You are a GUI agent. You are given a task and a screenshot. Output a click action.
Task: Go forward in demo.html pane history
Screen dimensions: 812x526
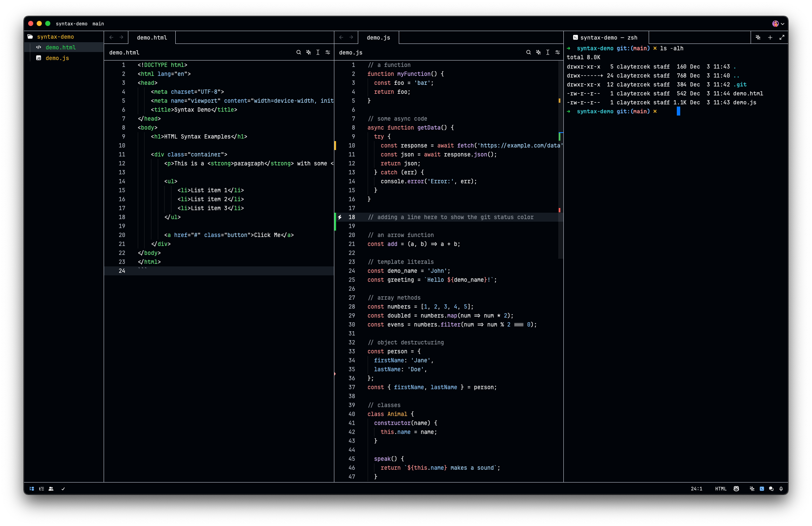[121, 38]
